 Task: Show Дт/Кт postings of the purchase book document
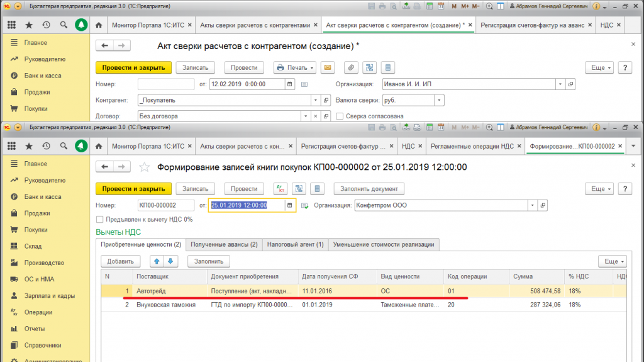click(x=279, y=188)
